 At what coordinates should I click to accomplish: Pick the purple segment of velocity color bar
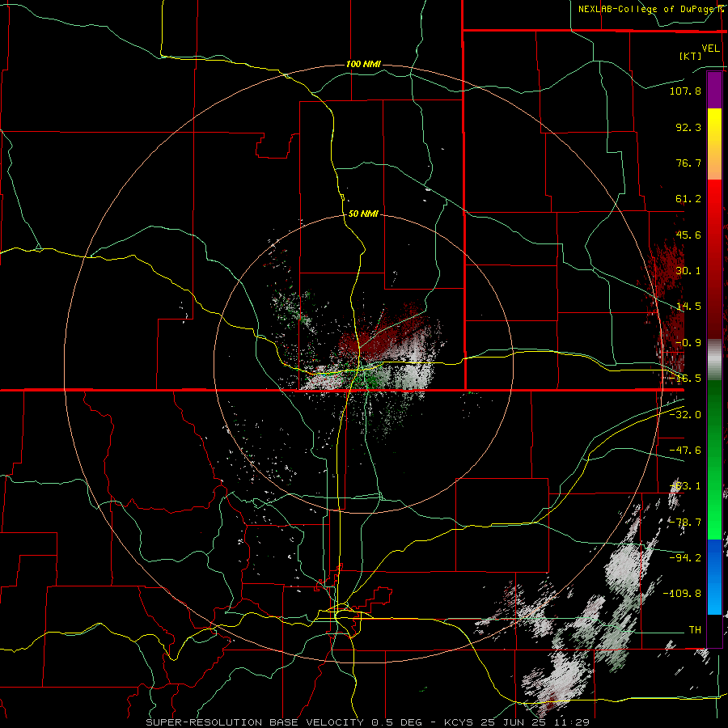[x=714, y=90]
